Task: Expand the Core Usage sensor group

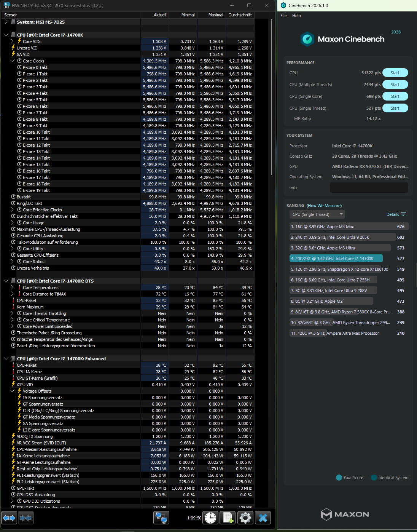Action: 12,222
